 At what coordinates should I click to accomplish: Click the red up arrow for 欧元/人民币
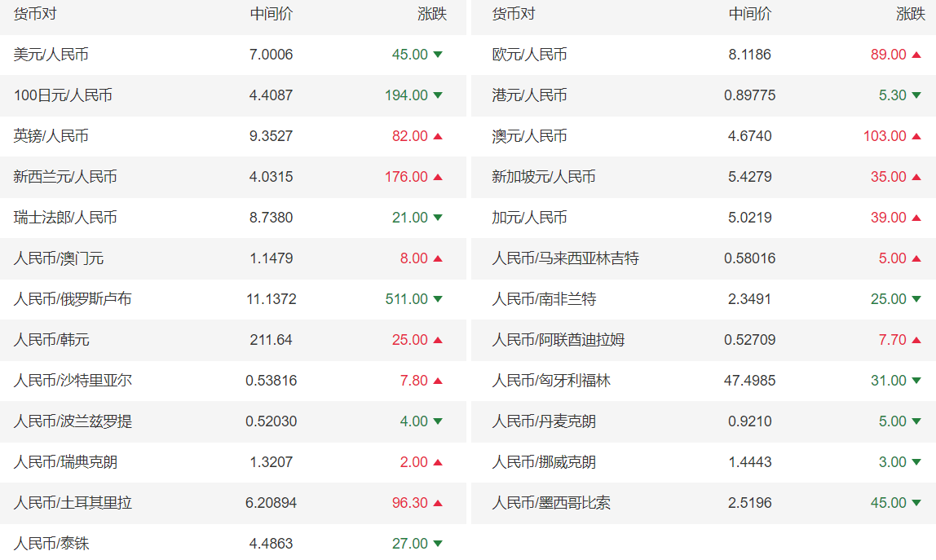[x=916, y=55]
